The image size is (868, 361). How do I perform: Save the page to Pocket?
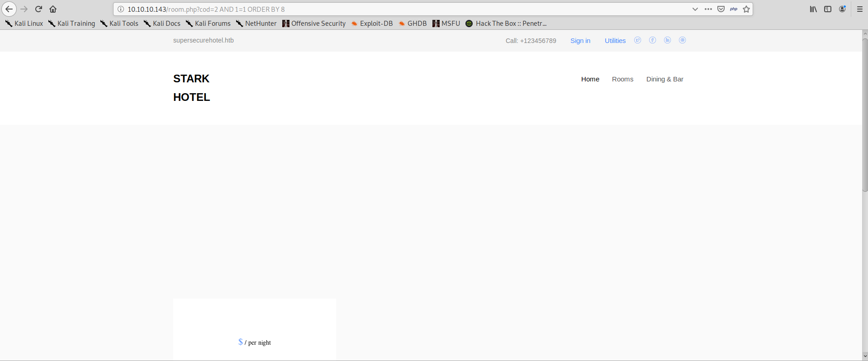[721, 9]
